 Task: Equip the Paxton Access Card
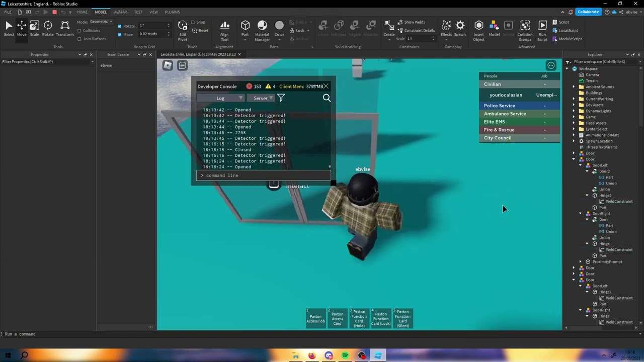(x=337, y=318)
